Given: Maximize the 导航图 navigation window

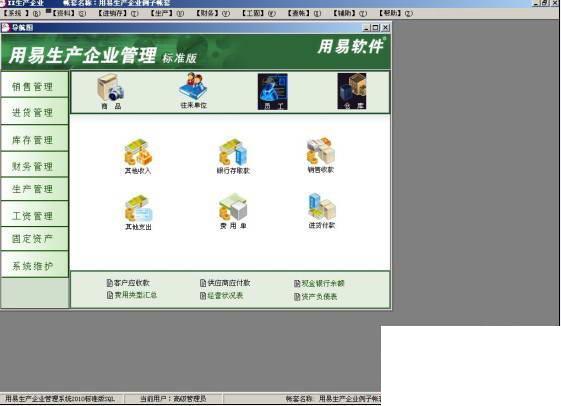Looking at the screenshot, I should tap(375, 28).
